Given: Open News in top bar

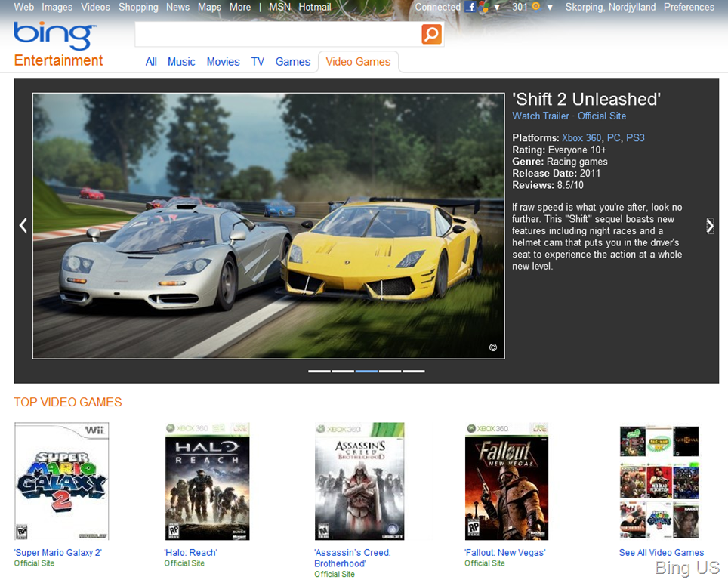Looking at the screenshot, I should coord(177,7).
